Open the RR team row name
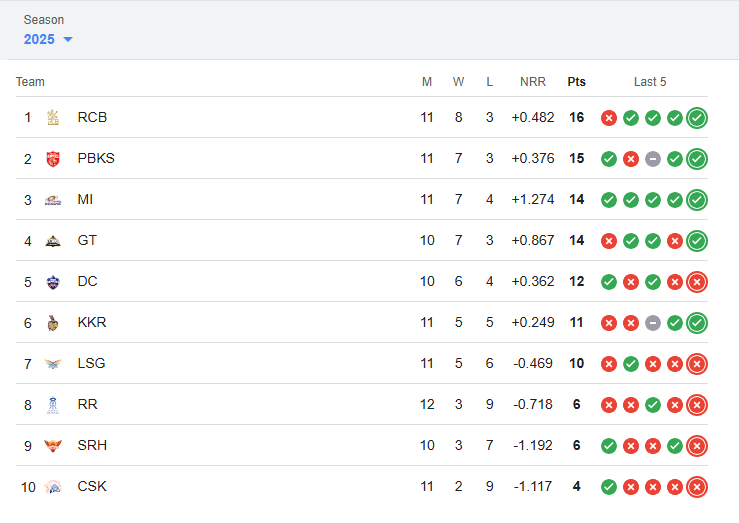739x523 pixels. pyautogui.click(x=88, y=404)
